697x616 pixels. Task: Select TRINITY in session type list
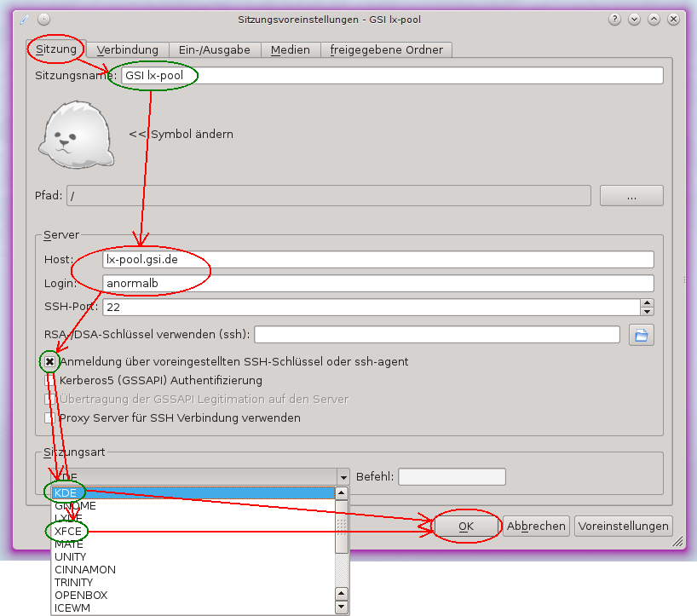193,582
